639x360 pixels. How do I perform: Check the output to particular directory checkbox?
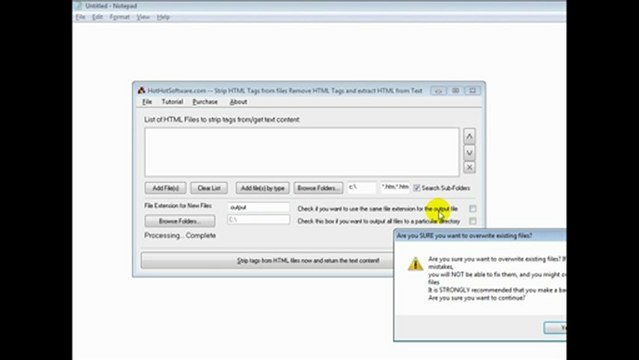coord(472,221)
